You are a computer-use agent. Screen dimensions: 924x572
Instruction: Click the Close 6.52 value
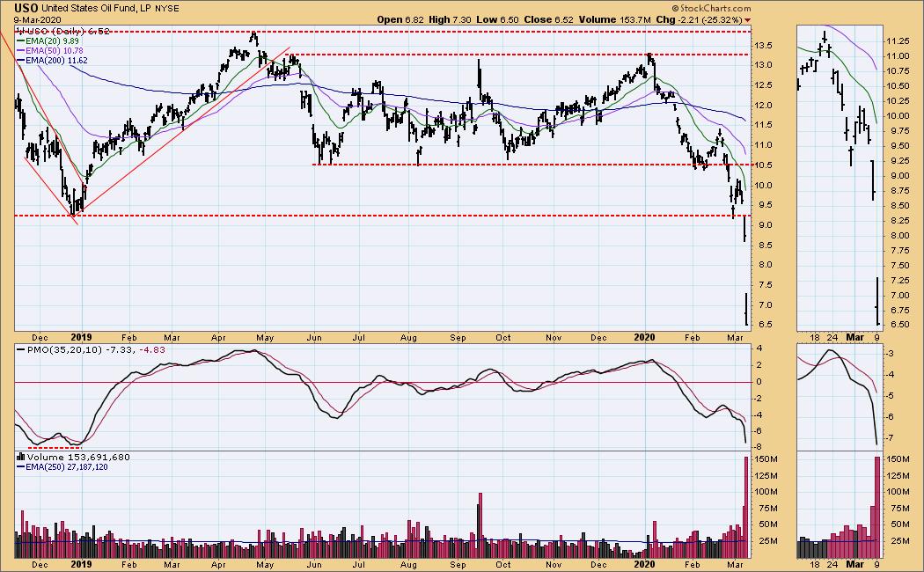coord(548,19)
